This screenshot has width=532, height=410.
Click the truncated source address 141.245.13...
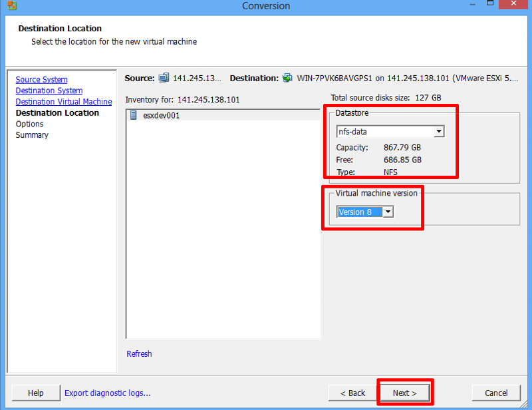197,78
